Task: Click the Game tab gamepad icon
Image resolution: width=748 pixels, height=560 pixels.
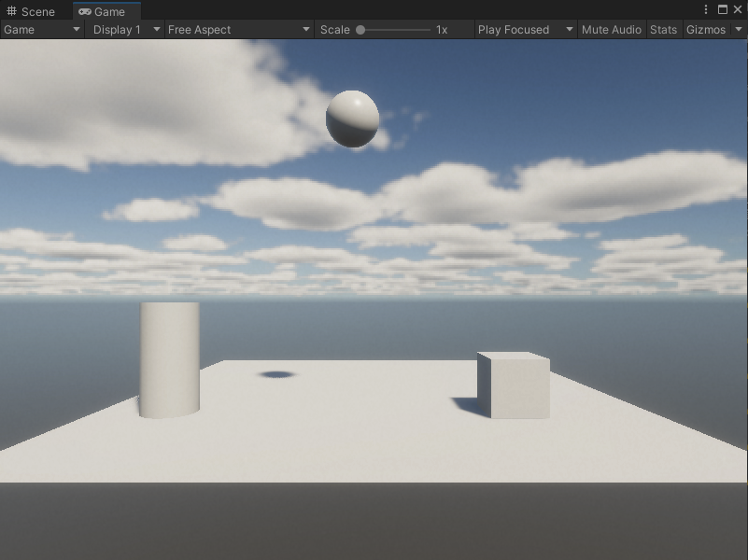Action: [x=85, y=12]
